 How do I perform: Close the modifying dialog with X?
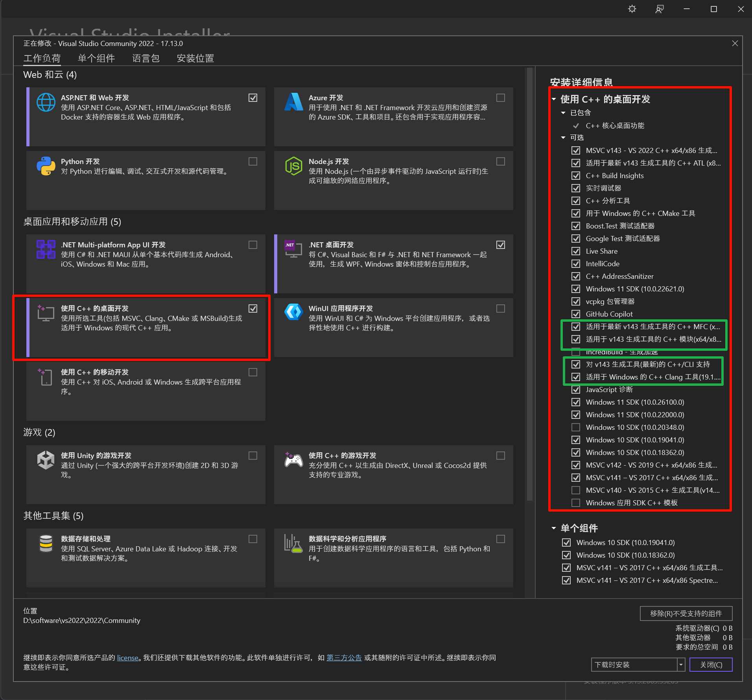(x=735, y=43)
